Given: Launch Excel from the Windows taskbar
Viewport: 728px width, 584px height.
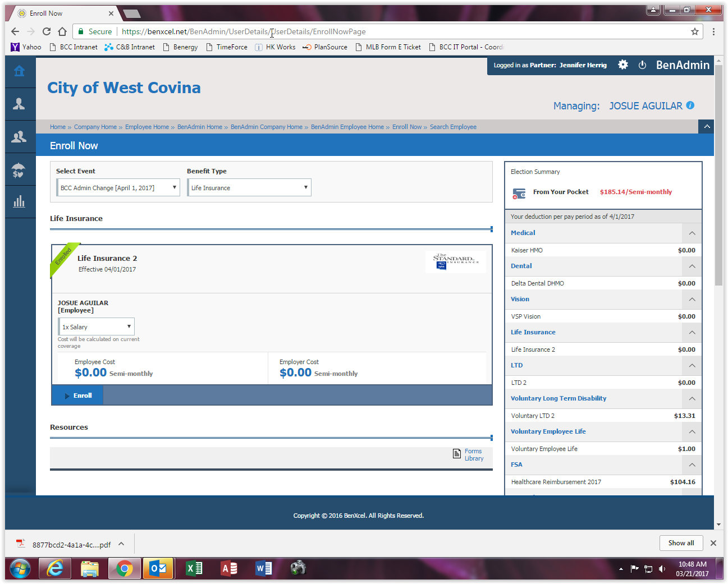Looking at the screenshot, I should pos(194,568).
